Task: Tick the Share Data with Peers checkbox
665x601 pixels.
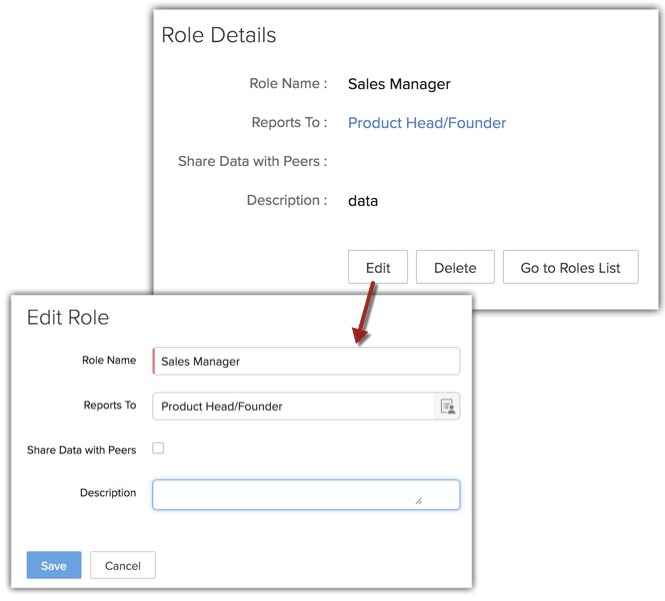Action: click(158, 448)
